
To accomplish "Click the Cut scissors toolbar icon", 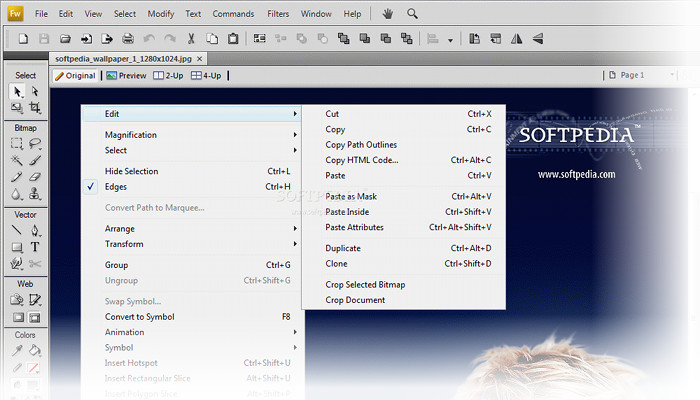I will click(x=191, y=39).
